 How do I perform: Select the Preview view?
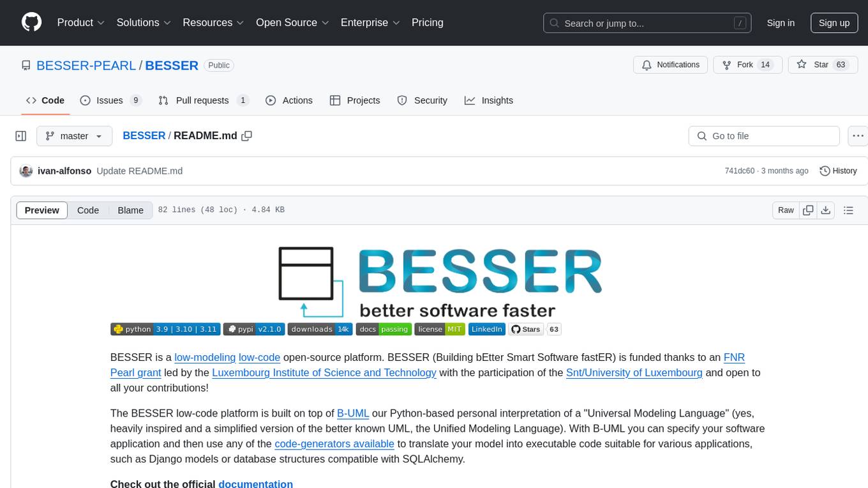(42, 210)
